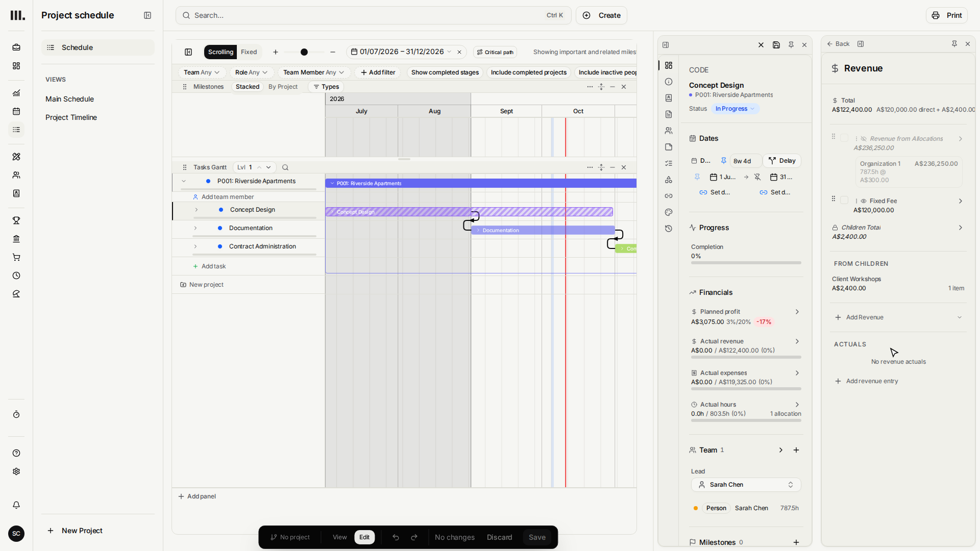Click Add revenue entry
980x551 pixels.
pyautogui.click(x=867, y=381)
